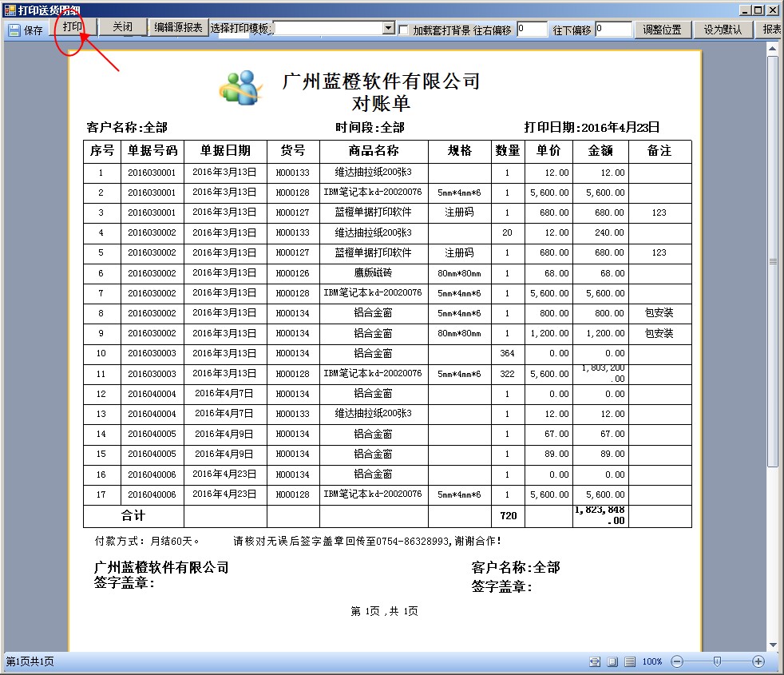Click the 调整位置 adjust position button
The image size is (784, 675).
[662, 30]
